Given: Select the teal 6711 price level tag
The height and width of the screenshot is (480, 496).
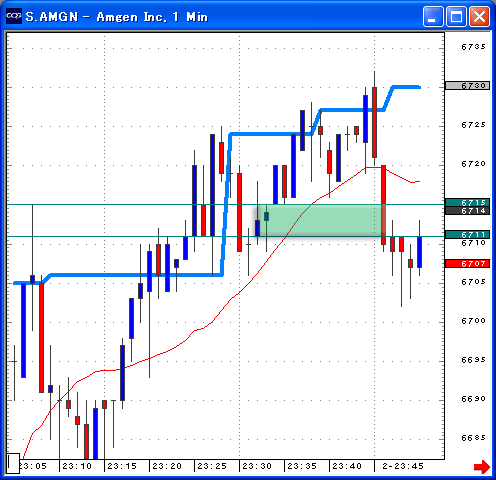Looking at the screenshot, I should tap(467, 234).
